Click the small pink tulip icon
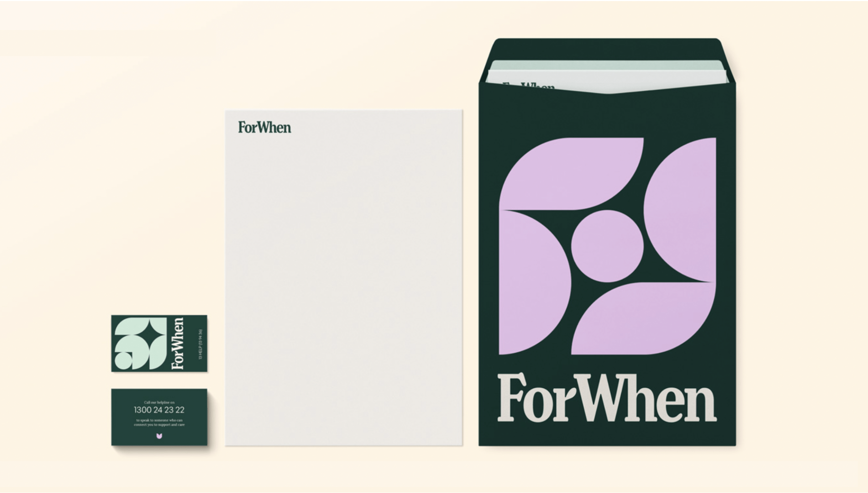The height and width of the screenshot is (493, 868). point(159,436)
